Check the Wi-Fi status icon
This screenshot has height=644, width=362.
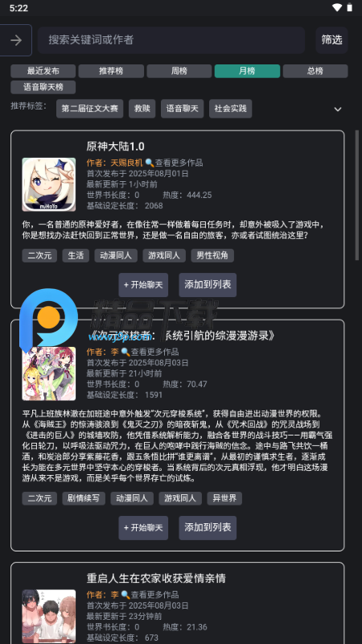click(x=337, y=8)
